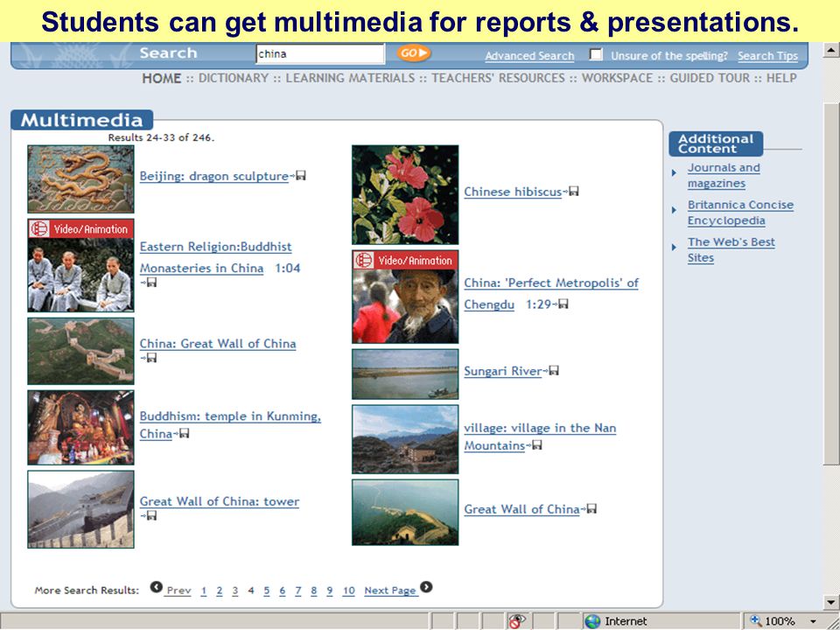Click the blocked-content eye icon in status bar
The height and width of the screenshot is (630, 840).
pyautogui.click(x=517, y=621)
